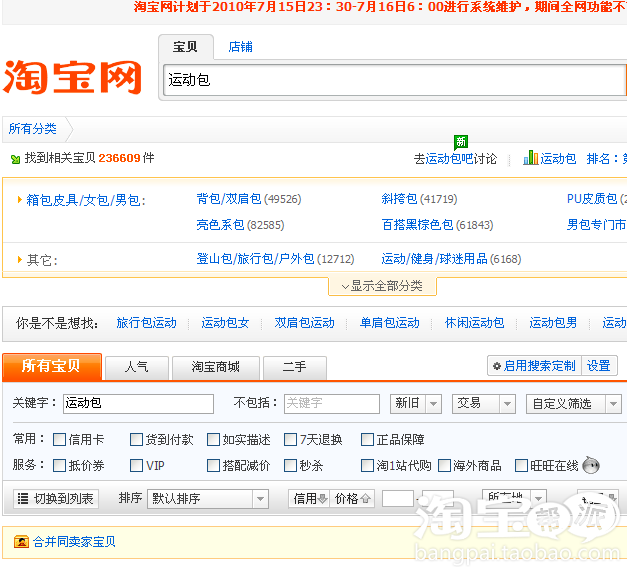The height and width of the screenshot is (567, 627).
Task: Open the 默认排序 sort dropdown
Action: click(208, 499)
